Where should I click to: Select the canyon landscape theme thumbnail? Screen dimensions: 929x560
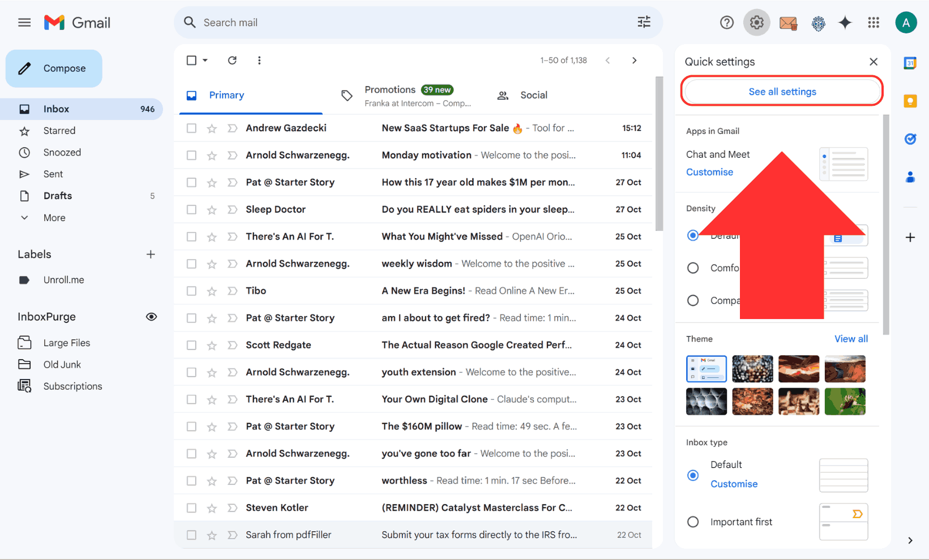point(845,369)
